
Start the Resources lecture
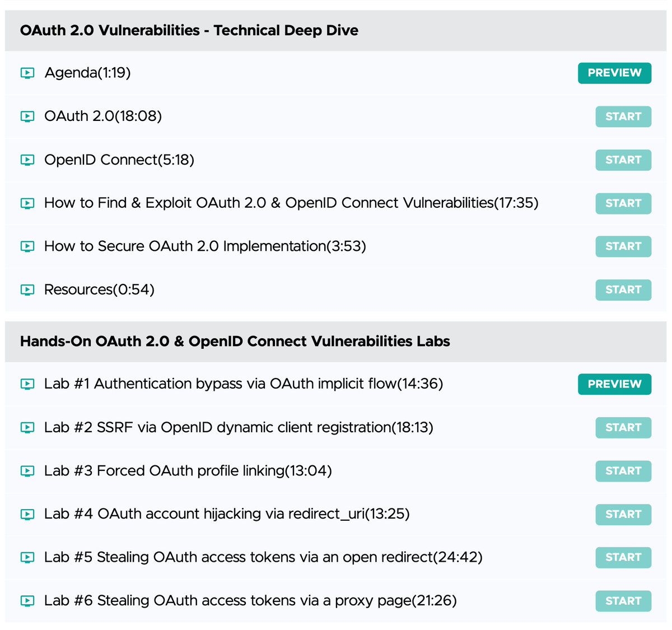click(x=623, y=290)
